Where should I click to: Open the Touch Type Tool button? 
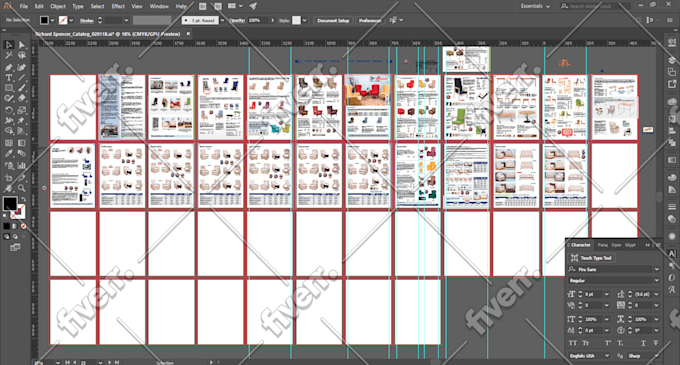(592, 258)
